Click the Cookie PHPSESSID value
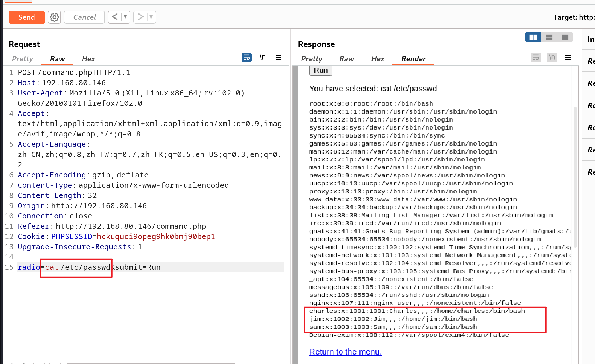This screenshot has width=595, height=364. coord(156,236)
